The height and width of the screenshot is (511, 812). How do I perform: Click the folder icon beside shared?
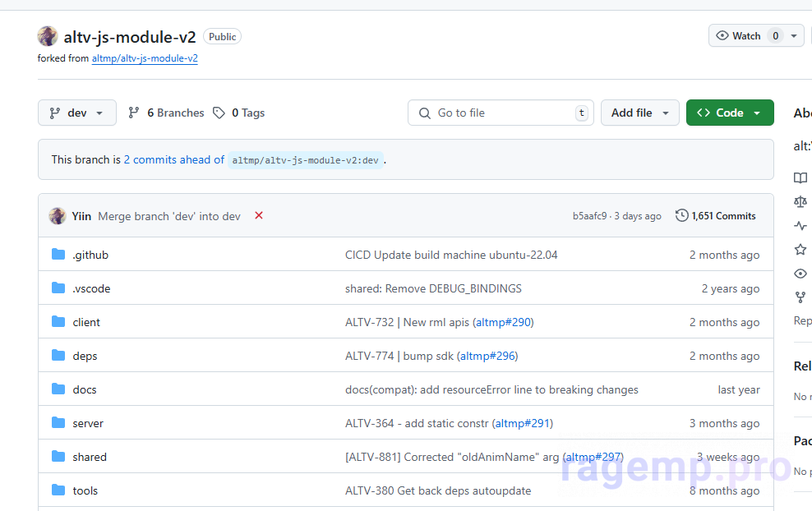pyautogui.click(x=58, y=456)
